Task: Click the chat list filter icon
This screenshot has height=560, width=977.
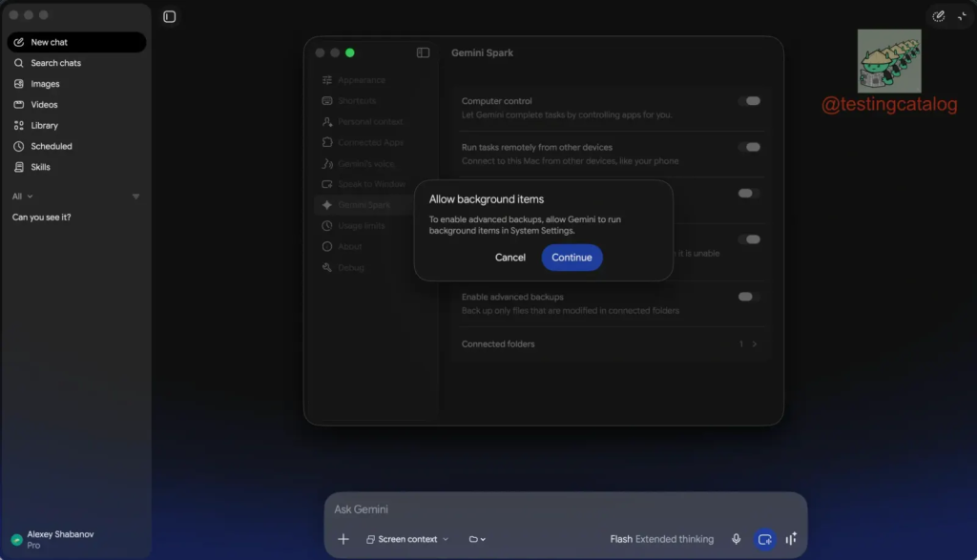Action: click(x=135, y=197)
